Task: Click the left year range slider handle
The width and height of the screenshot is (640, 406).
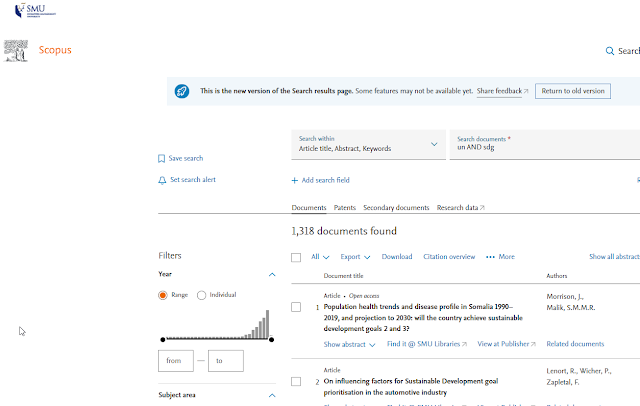Action: tap(163, 339)
